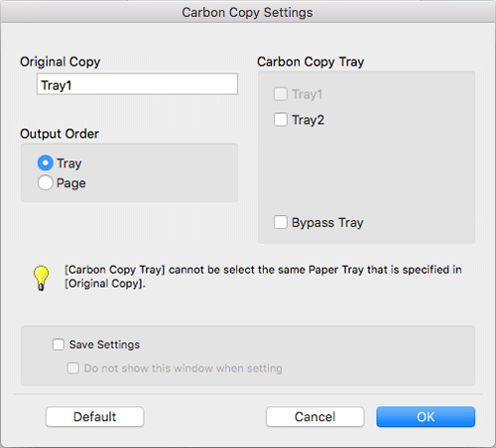Image resolution: width=496 pixels, height=448 pixels.
Task: Click the Carbon Copy Tray heading label
Action: [310, 61]
